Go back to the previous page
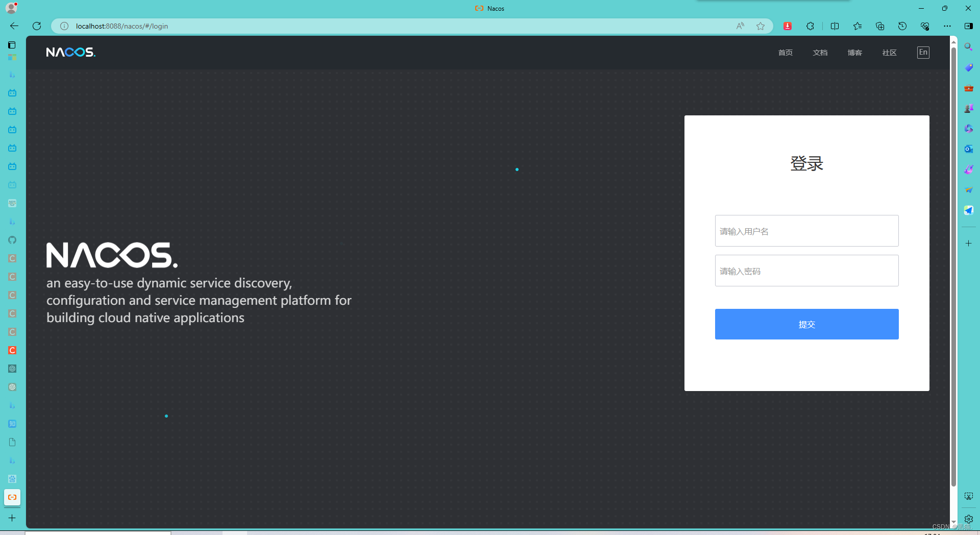The width and height of the screenshot is (980, 535). 14,26
